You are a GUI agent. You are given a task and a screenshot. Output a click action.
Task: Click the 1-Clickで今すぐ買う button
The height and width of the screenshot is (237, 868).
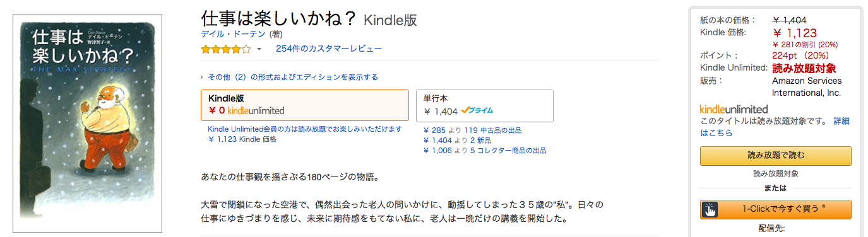pyautogui.click(x=775, y=209)
